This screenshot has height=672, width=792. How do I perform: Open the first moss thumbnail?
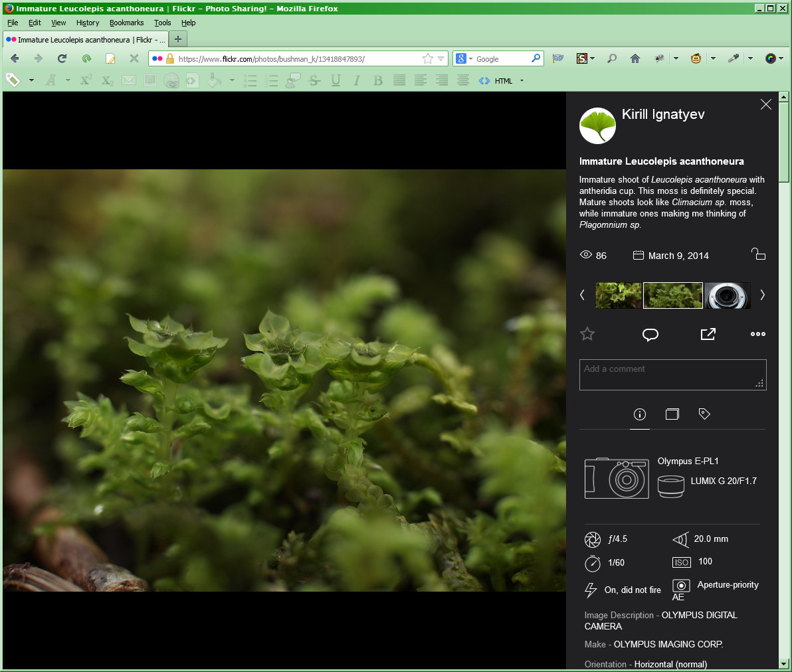click(x=618, y=295)
